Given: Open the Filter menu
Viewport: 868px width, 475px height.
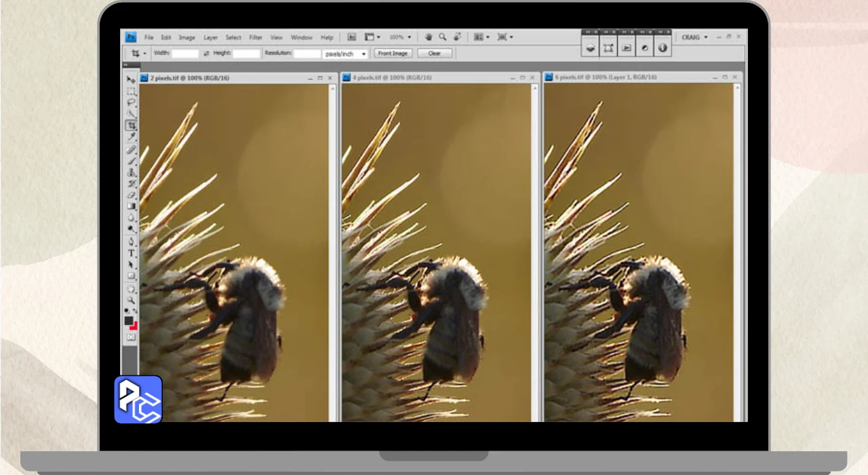Looking at the screenshot, I should coord(256,37).
